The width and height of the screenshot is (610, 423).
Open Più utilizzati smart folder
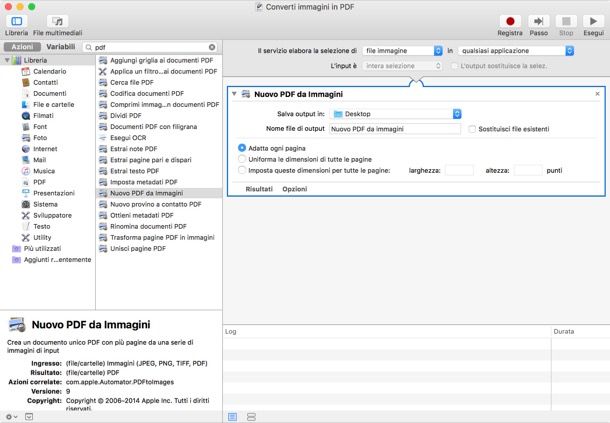[x=42, y=248]
